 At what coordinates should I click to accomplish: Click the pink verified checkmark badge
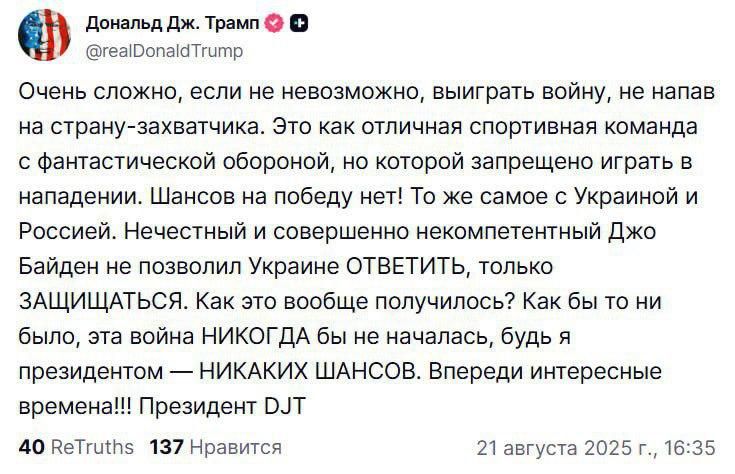(275, 23)
